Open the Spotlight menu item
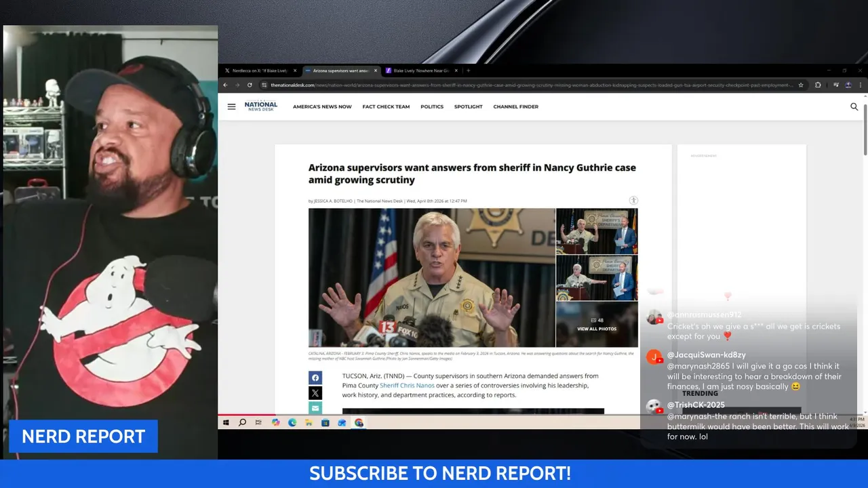Viewport: 868px width, 488px height. (x=469, y=106)
